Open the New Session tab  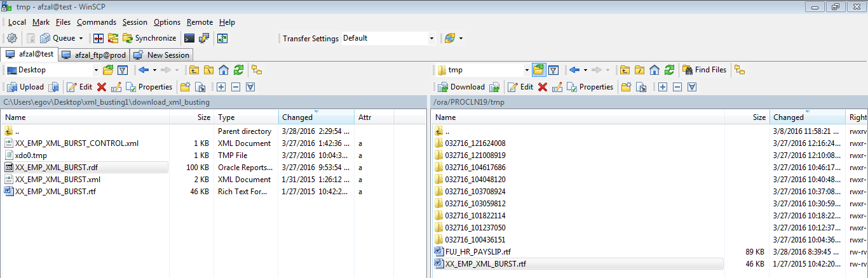point(161,55)
